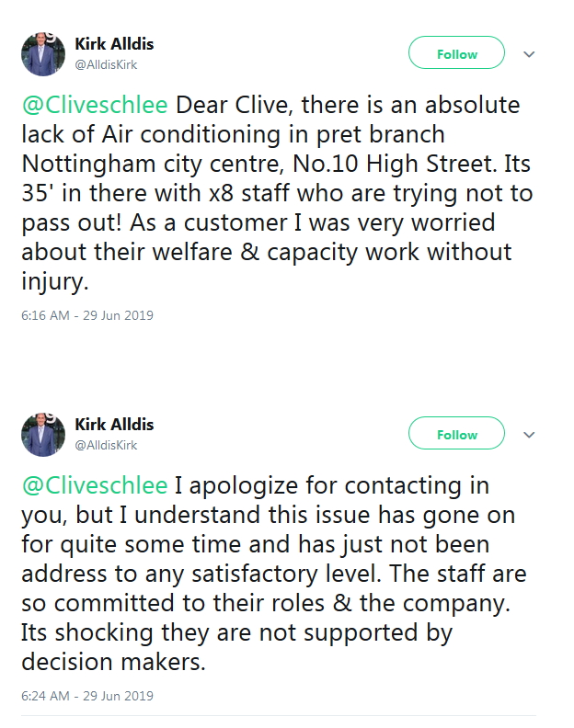Click the "Air conditioning" text in the first tweet
Image resolution: width=574 pixels, height=728 pixels.
(187, 134)
